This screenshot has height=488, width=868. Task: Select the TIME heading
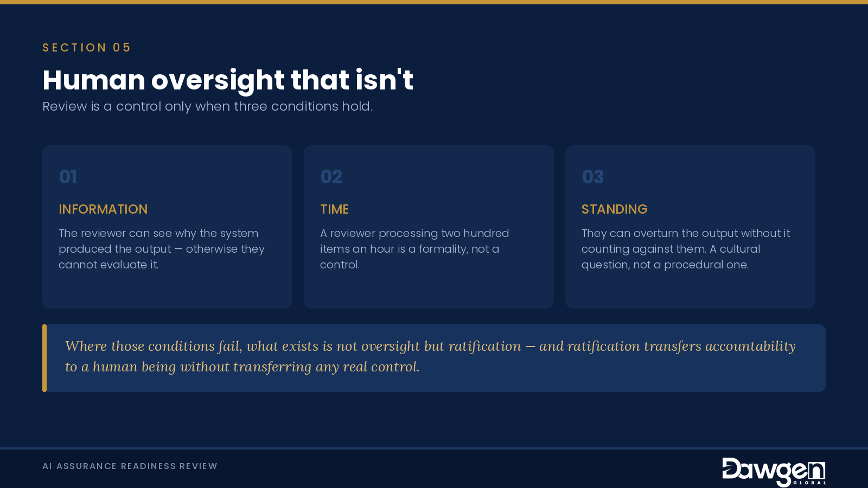[334, 209]
